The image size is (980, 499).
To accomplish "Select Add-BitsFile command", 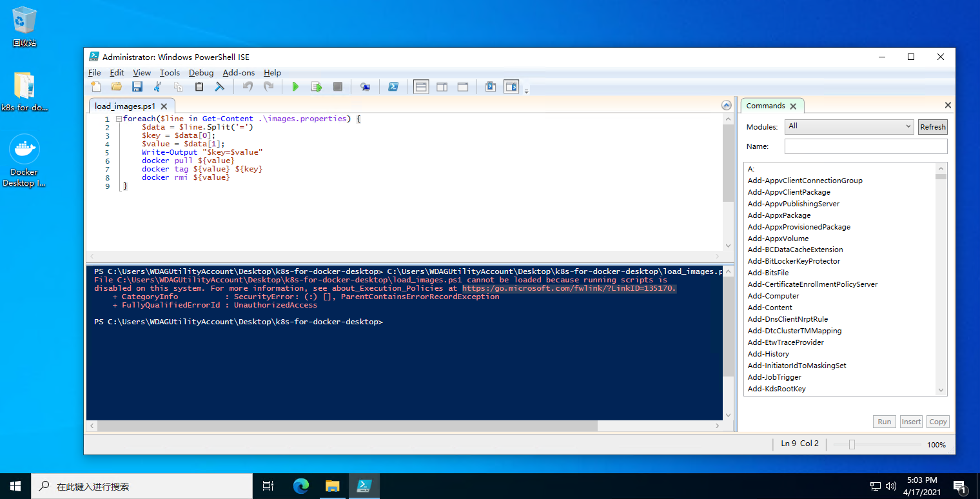I will (x=768, y=273).
